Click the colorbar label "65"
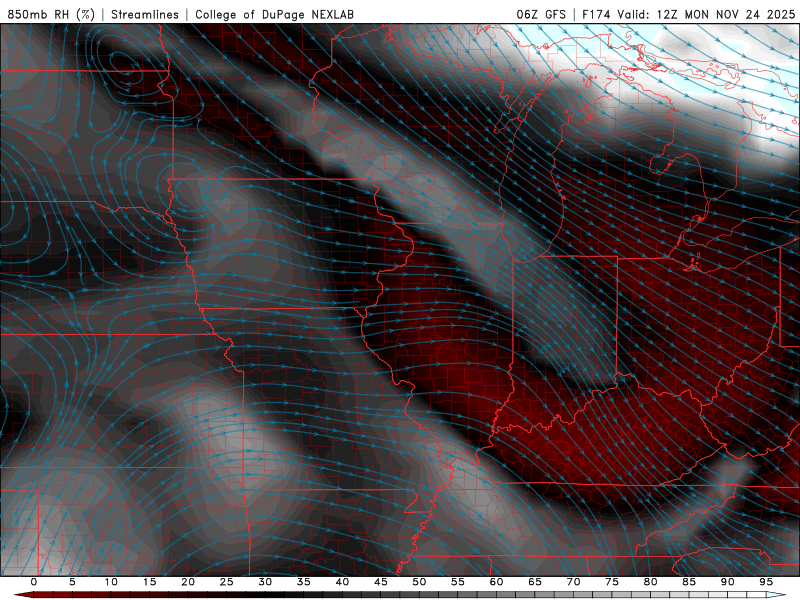Screen dimensions: 800x600 coord(535,582)
